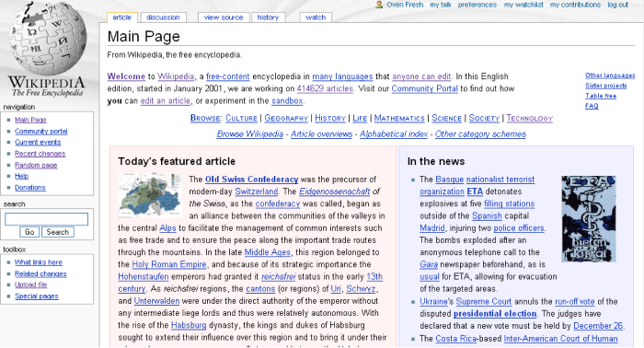Screen dimensions: 644x348
Task: Browse the Science category
Action: 446,119
